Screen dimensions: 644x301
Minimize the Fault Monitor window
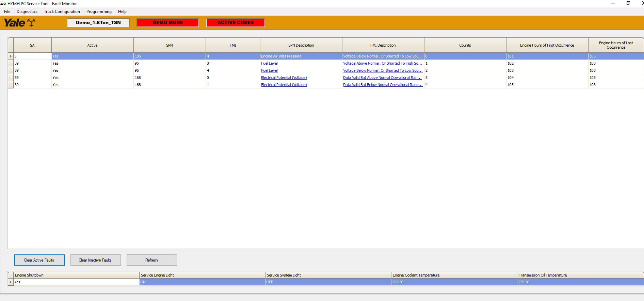613,3
